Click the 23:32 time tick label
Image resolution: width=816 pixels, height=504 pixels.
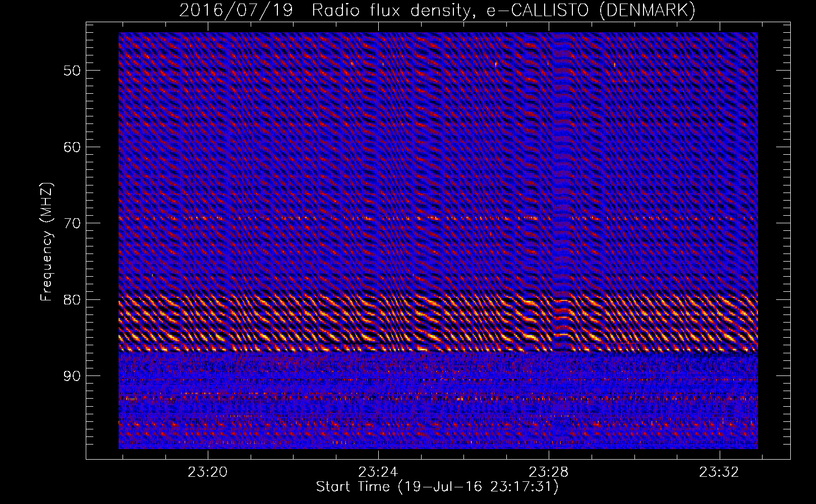click(x=719, y=472)
